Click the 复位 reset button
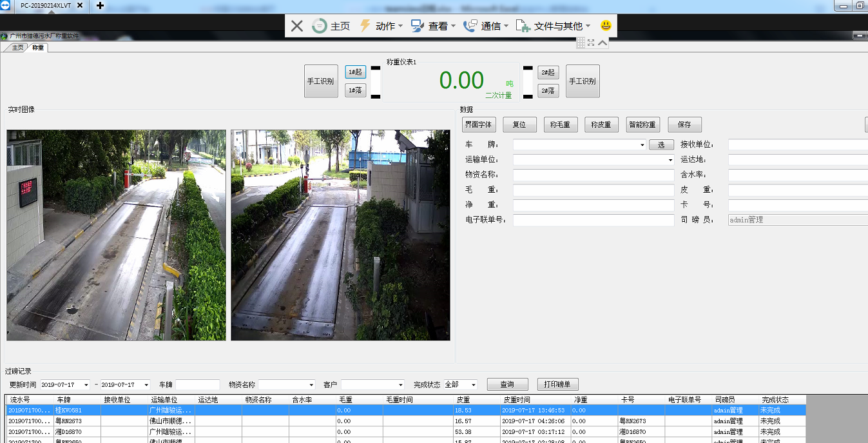This screenshot has width=868, height=443. click(x=519, y=125)
